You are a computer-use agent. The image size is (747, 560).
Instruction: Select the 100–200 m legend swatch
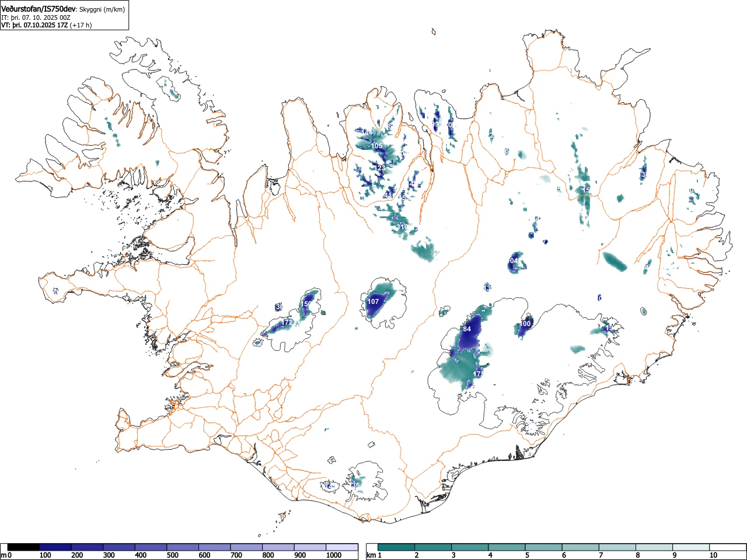coord(55,547)
